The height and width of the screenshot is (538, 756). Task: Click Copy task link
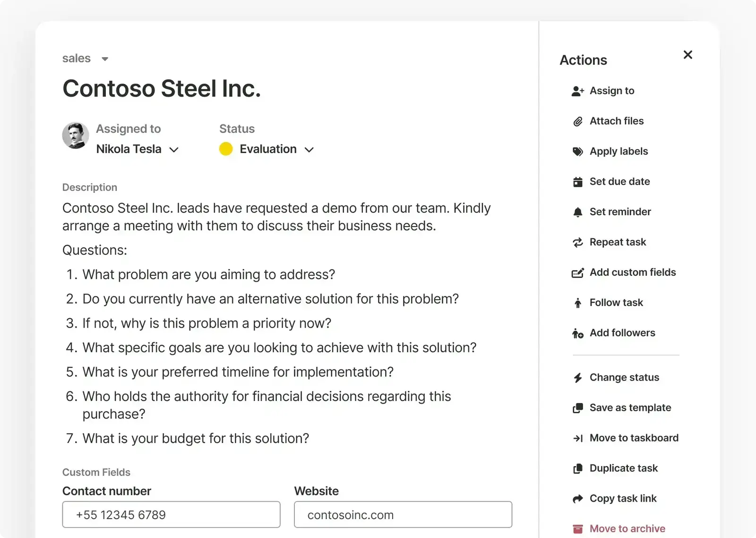click(623, 498)
